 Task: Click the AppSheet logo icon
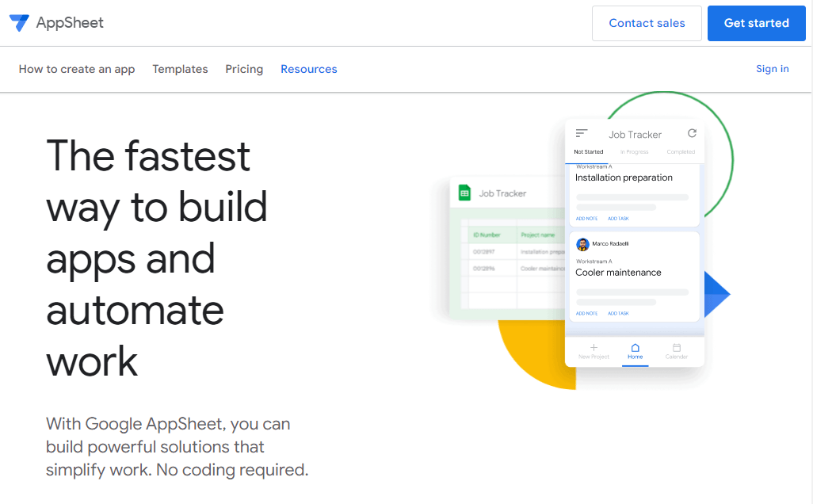(20, 22)
